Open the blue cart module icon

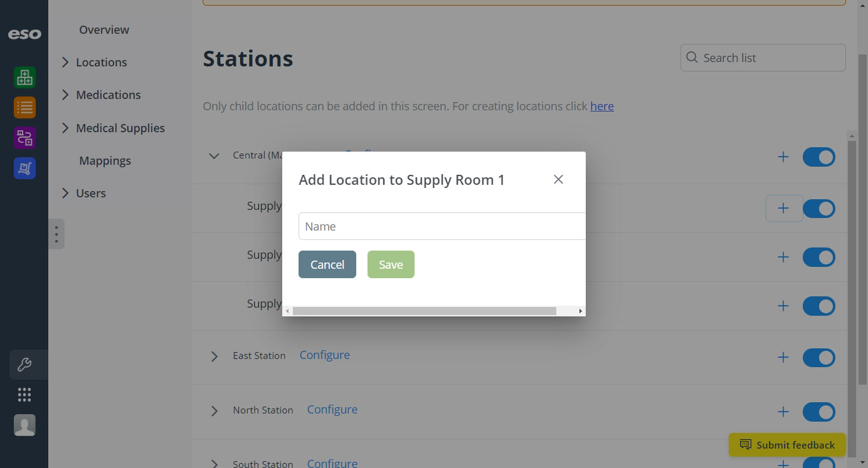tap(24, 168)
